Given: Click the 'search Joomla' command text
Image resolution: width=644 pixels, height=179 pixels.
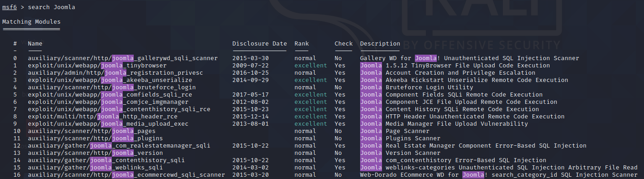Looking at the screenshot, I should (x=52, y=8).
